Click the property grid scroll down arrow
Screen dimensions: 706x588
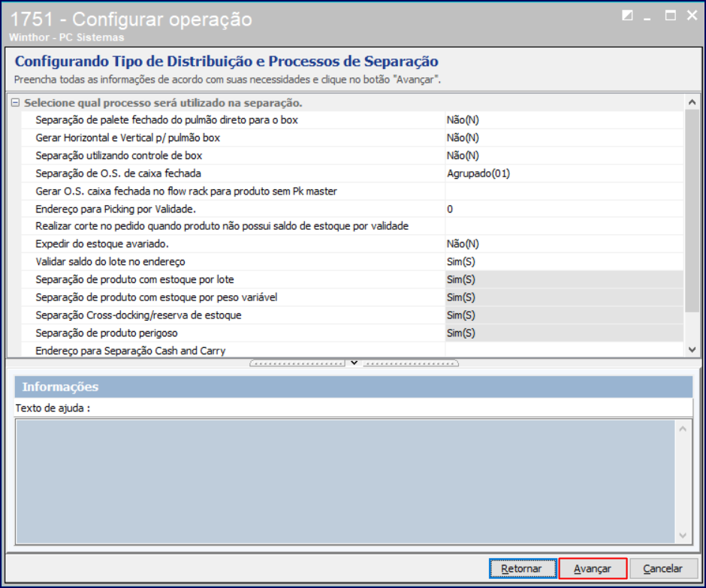(692, 349)
